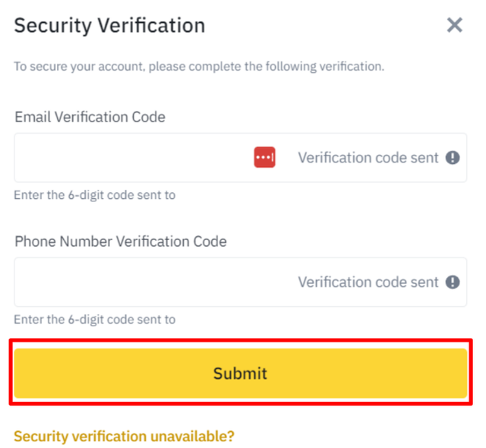Click inside the Phone Number Verification Code field
The image size is (486, 448).
click(241, 282)
